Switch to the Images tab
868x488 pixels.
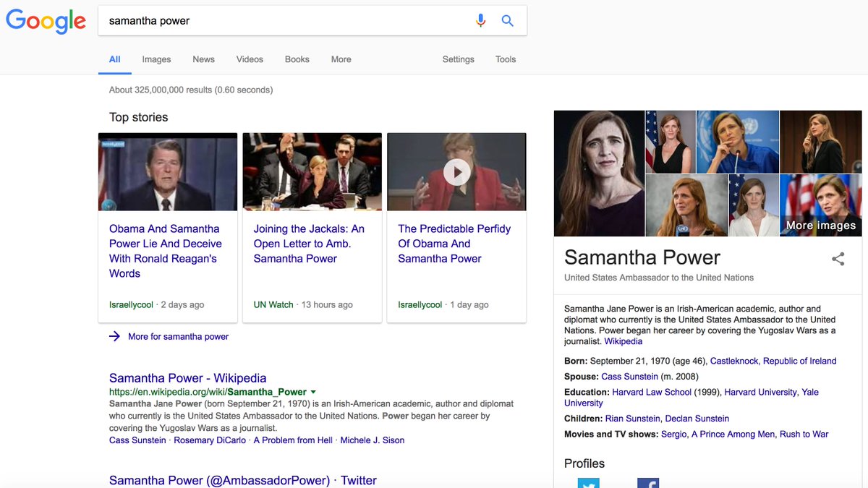156,59
